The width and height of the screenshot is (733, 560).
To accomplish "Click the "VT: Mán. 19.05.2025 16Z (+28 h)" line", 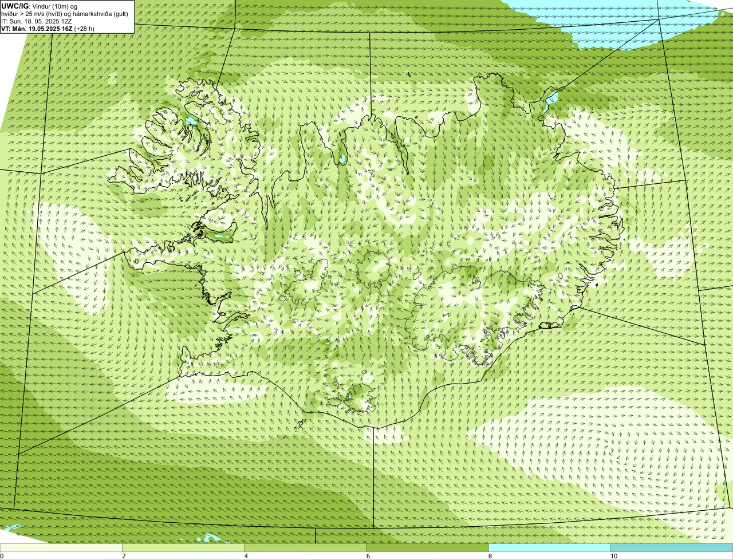I will pyautogui.click(x=48, y=28).
